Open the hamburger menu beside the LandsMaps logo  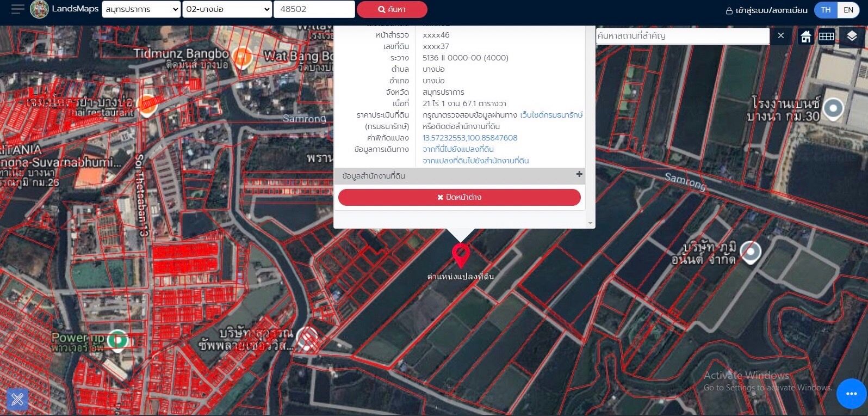17,9
